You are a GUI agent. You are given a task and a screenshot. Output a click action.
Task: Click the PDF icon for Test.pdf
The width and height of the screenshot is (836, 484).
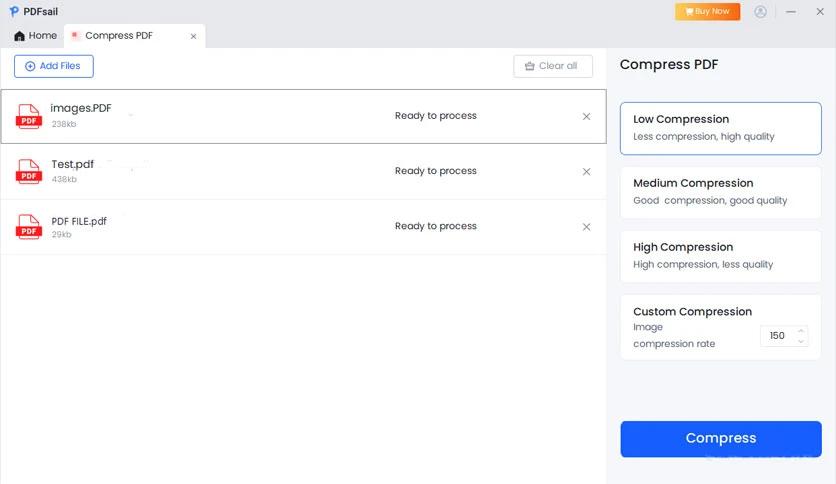pyautogui.click(x=29, y=171)
